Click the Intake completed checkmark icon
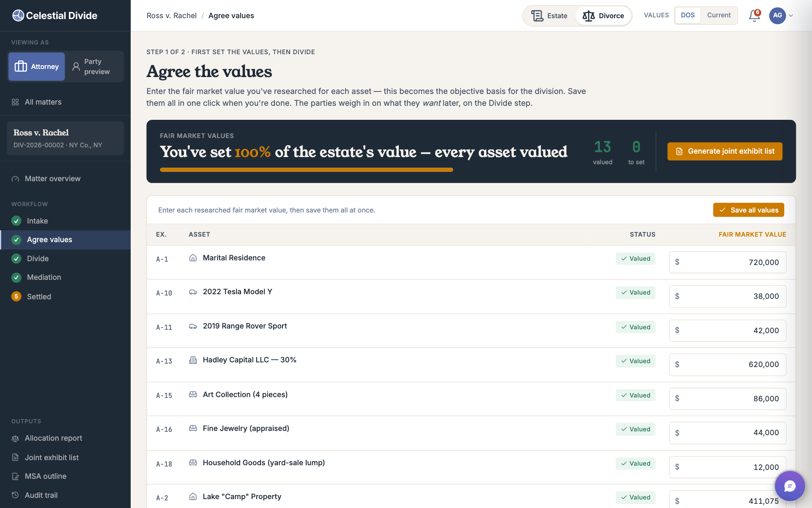The width and height of the screenshot is (812, 508). (16, 221)
